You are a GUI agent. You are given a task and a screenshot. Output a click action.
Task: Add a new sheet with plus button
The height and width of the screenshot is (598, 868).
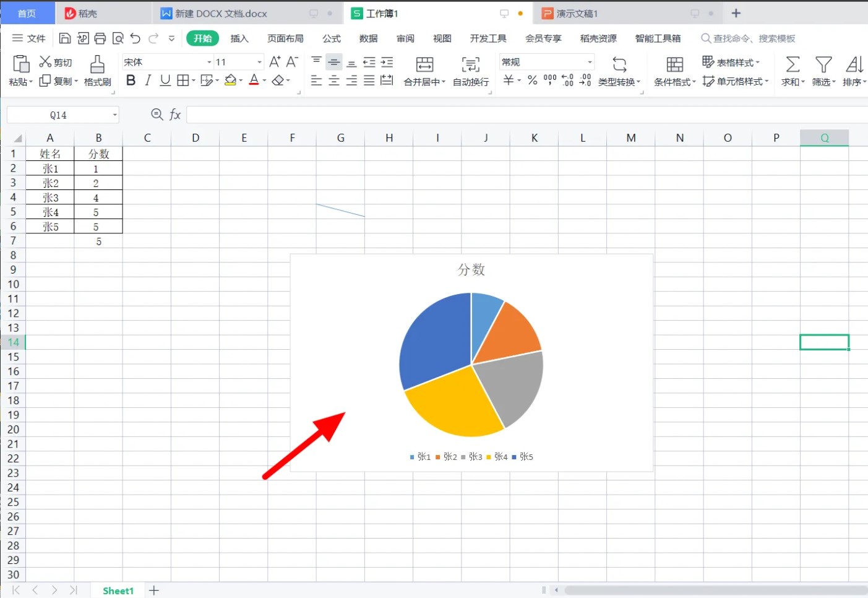point(154,591)
